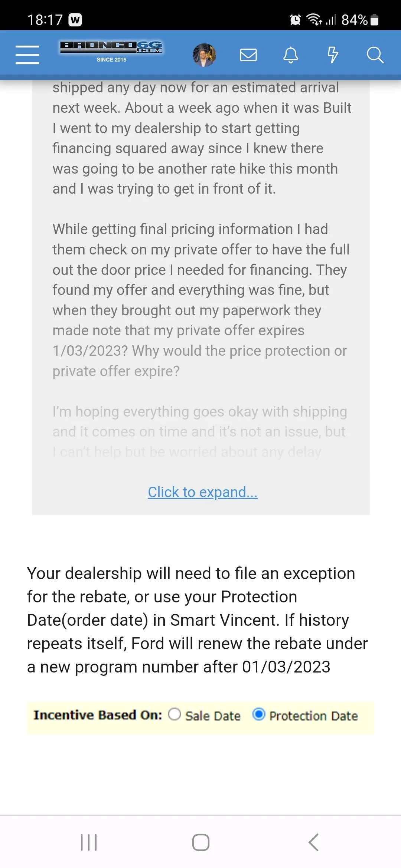Tap the alarm clock status icon
Screen dimensions: 401x868
(x=295, y=20)
